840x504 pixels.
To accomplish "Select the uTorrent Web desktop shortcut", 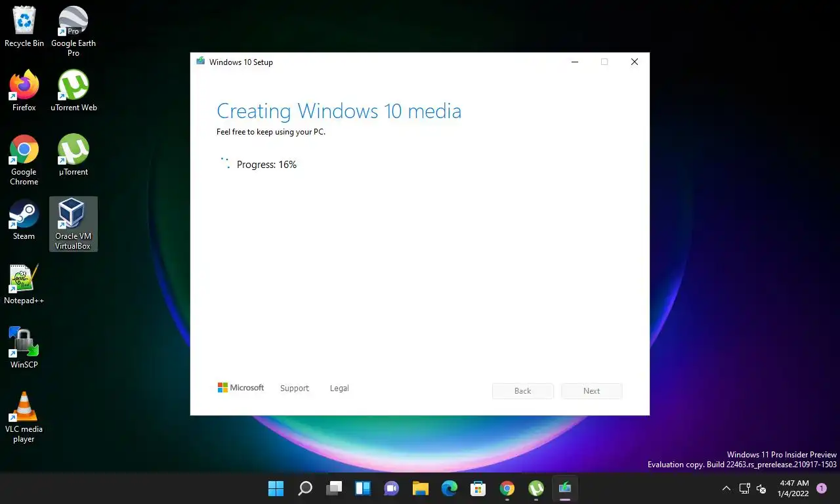I will 73,91.
